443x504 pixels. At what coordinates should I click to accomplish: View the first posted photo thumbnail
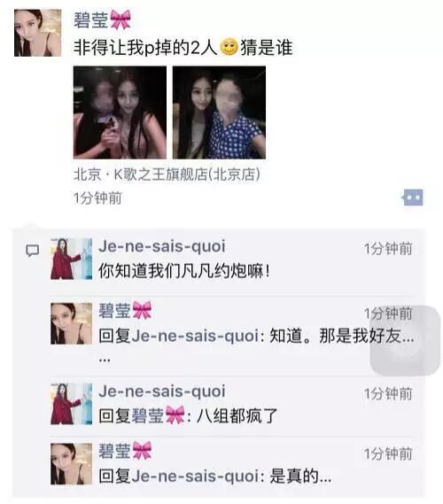120,112
